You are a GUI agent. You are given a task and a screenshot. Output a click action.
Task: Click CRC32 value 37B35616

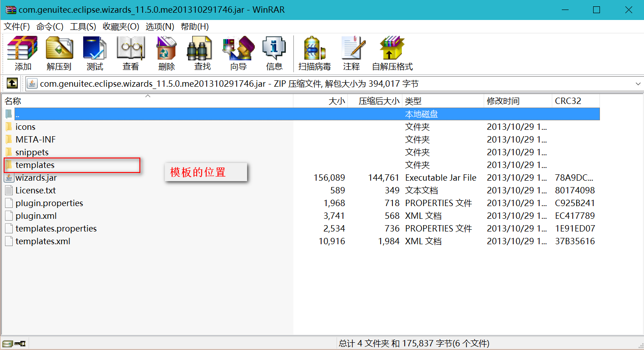pos(575,241)
